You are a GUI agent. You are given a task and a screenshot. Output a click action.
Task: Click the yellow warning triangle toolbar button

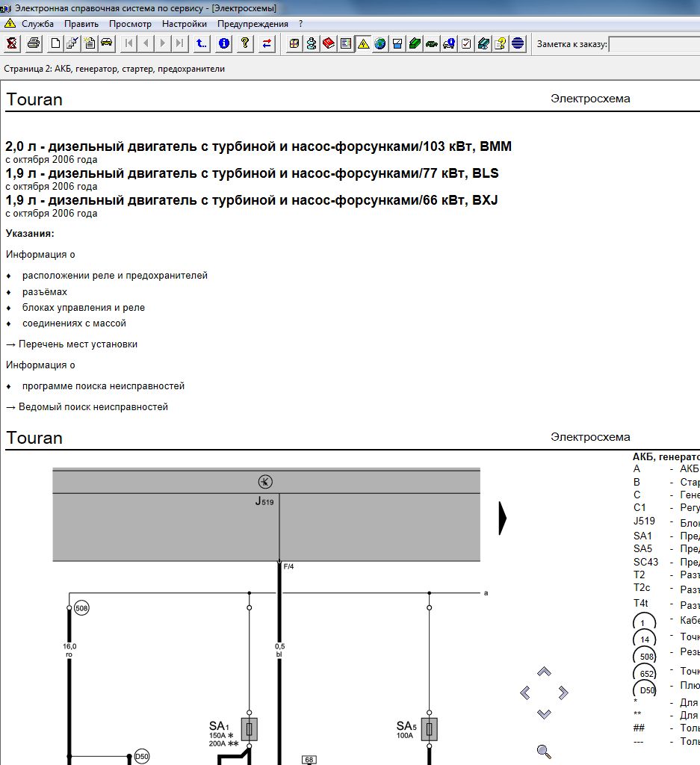point(363,43)
